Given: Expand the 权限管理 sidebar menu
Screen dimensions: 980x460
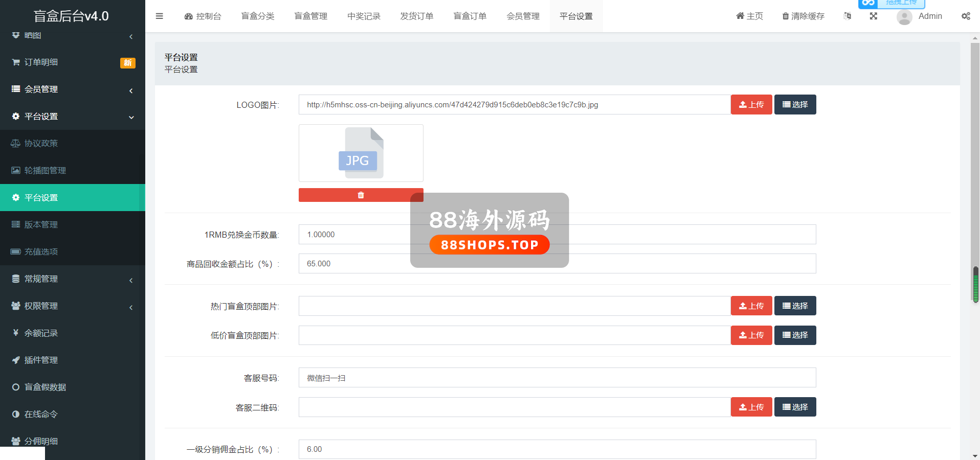Looking at the screenshot, I should [x=41, y=306].
